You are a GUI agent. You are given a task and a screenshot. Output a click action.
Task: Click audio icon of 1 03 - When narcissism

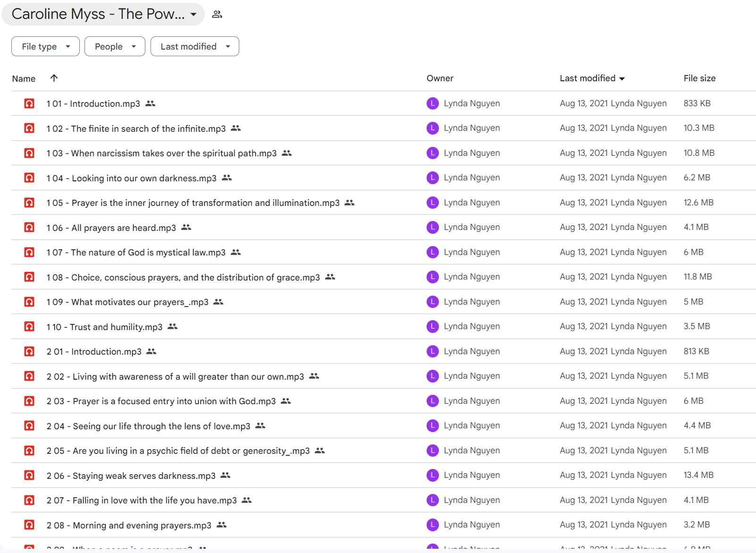tap(29, 153)
